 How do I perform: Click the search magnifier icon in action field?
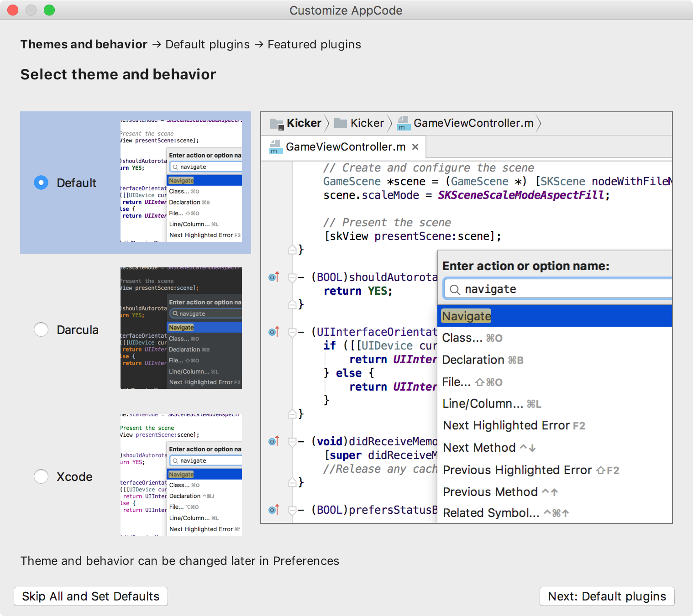[x=455, y=289]
